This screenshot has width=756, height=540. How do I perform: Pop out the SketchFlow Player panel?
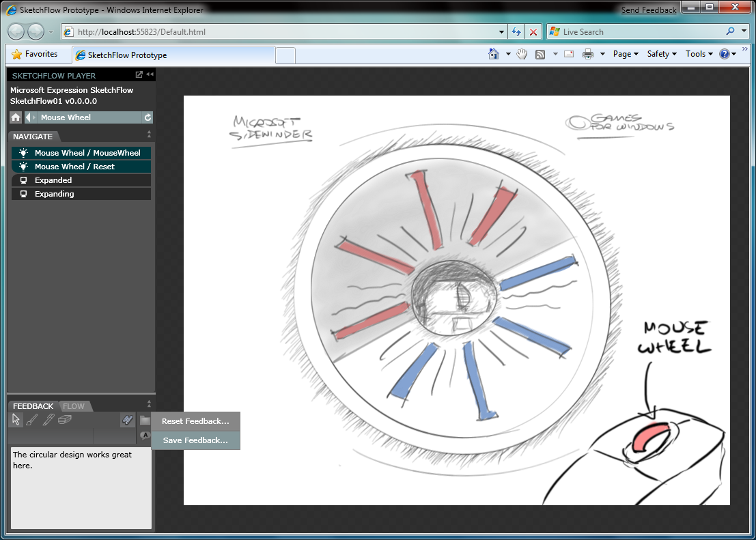[x=139, y=74]
